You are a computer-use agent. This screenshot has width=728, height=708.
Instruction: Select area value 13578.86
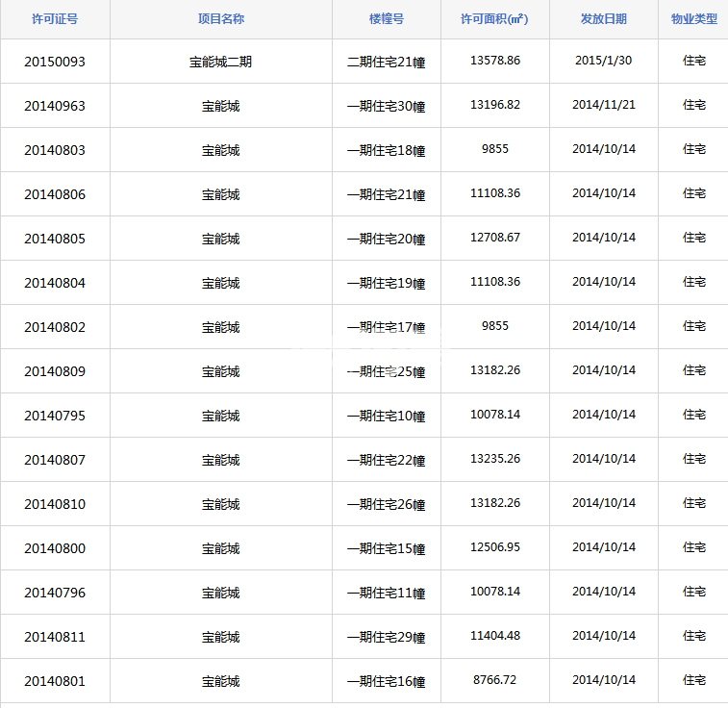(x=494, y=61)
